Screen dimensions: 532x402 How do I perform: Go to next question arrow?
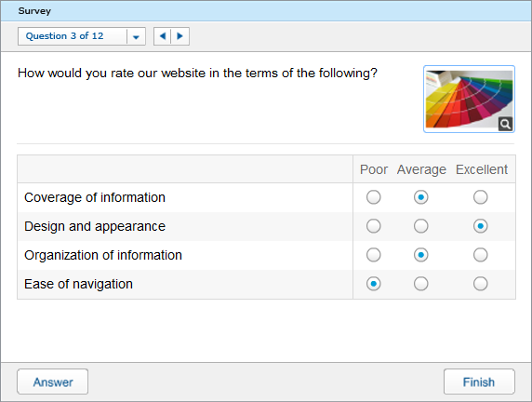pos(180,36)
